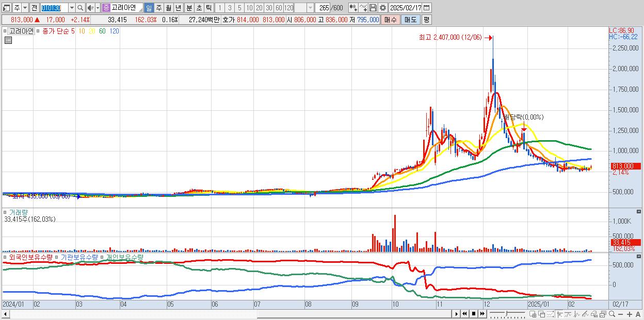
Task: Click the add candlestick indicator icon
Action: 353,8
